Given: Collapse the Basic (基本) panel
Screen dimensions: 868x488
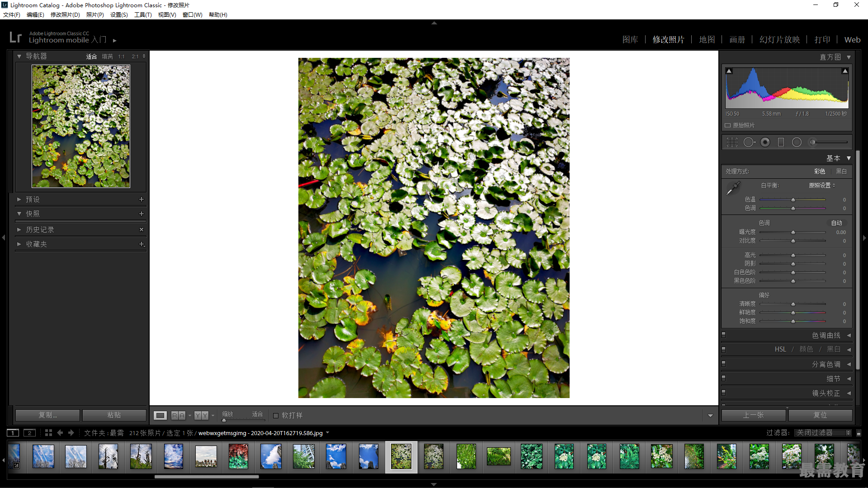Looking at the screenshot, I should (849, 158).
